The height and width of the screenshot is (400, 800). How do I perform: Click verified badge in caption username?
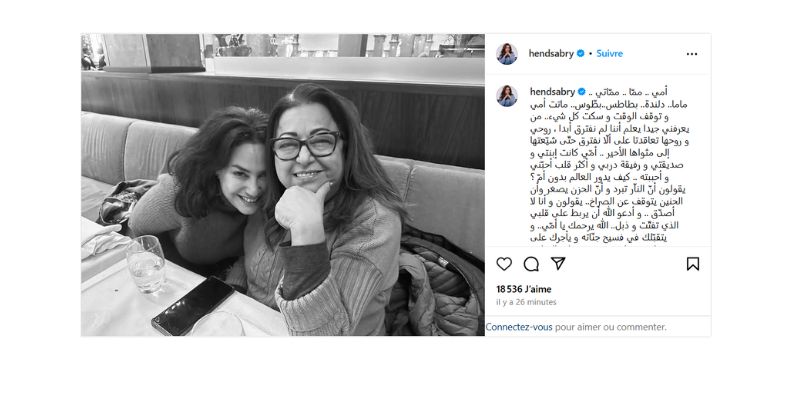click(582, 92)
